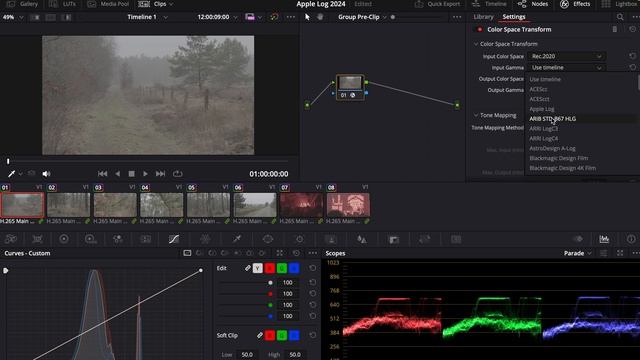640x360 pixels.
Task: Click the Soft Clip Low value field
Action: 247,355
